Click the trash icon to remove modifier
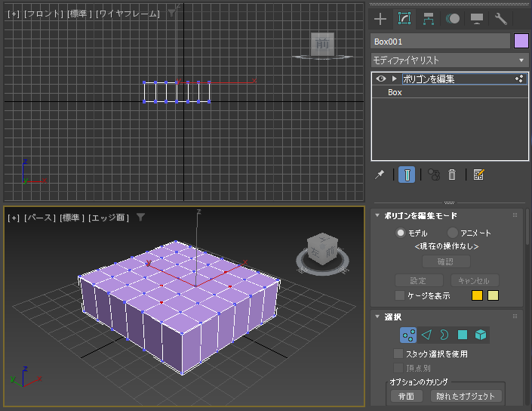The image size is (532, 411). click(452, 175)
